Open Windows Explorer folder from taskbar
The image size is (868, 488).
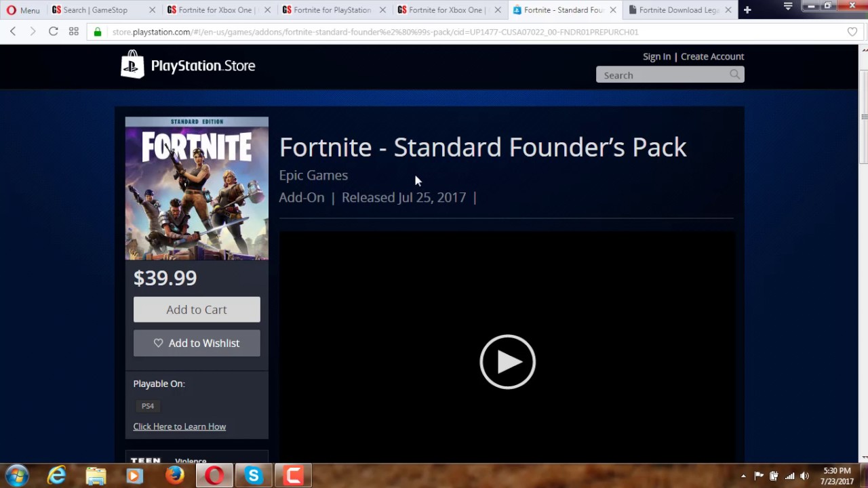(96, 476)
